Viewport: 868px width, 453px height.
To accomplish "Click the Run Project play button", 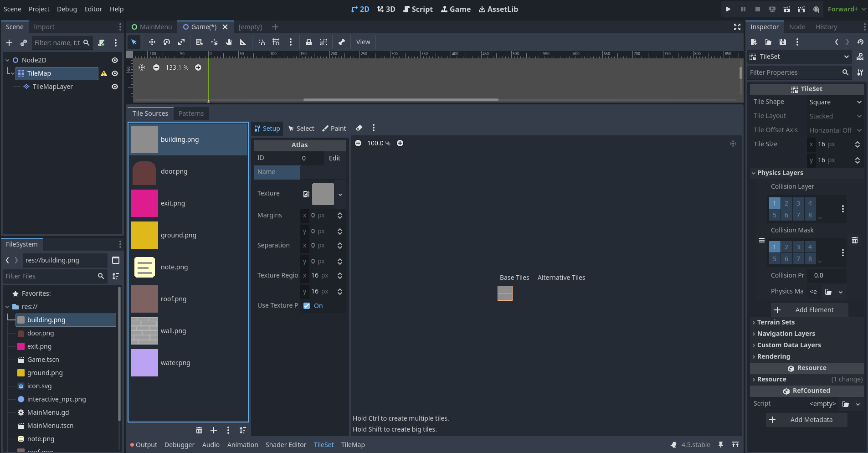I will click(728, 9).
